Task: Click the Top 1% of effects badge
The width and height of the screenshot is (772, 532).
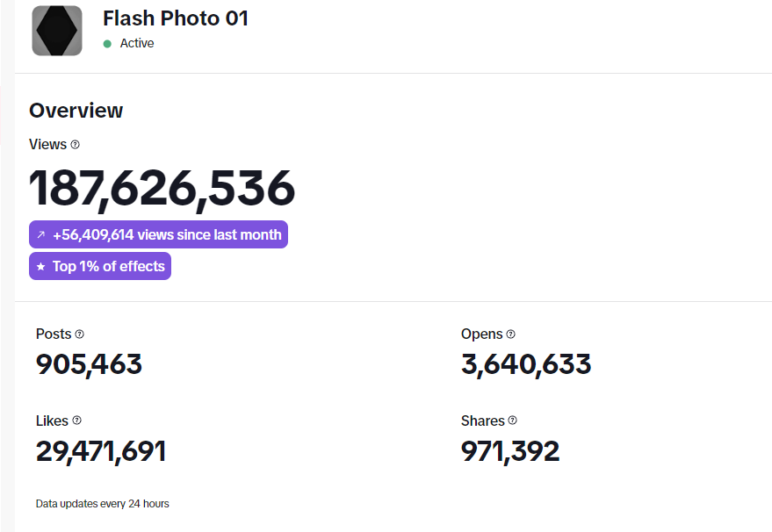Action: click(100, 267)
